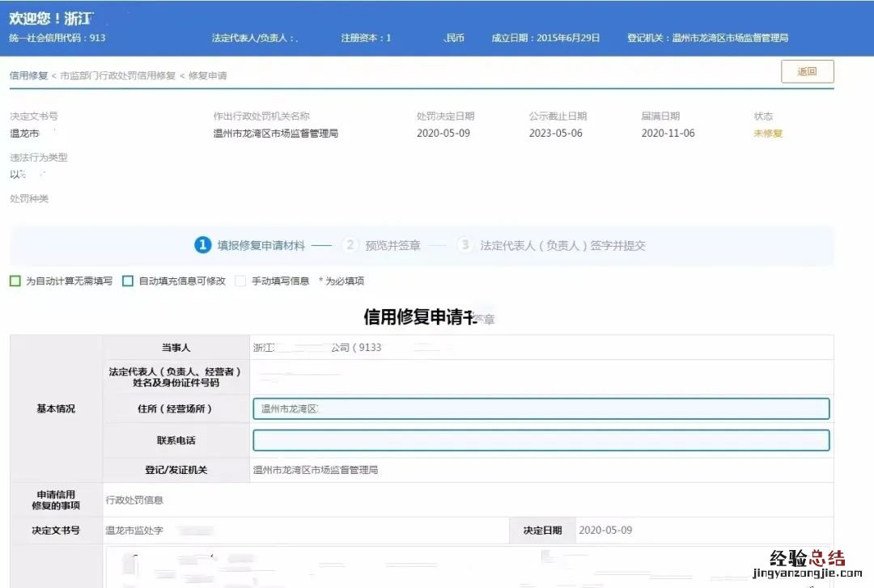Click the 返回 button
The width and height of the screenshot is (874, 588).
807,72
